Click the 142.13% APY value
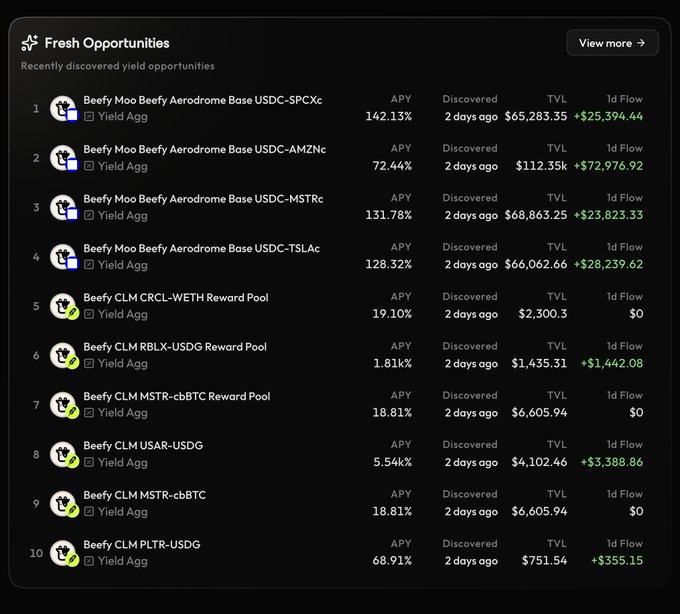Screen dimensions: 680x614 coord(389,117)
